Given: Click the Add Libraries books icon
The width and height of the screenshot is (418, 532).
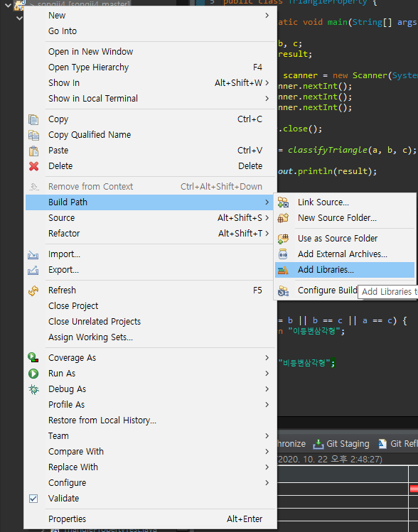Looking at the screenshot, I should [283, 270].
